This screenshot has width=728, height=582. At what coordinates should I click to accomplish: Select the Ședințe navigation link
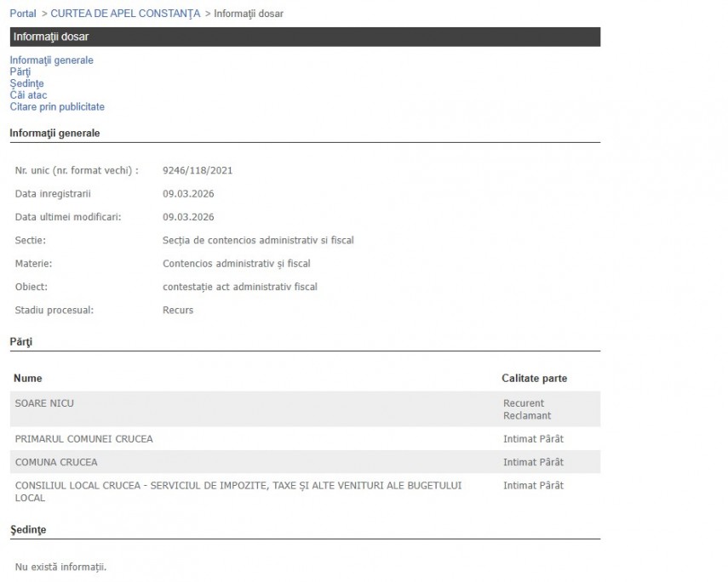[x=26, y=83]
